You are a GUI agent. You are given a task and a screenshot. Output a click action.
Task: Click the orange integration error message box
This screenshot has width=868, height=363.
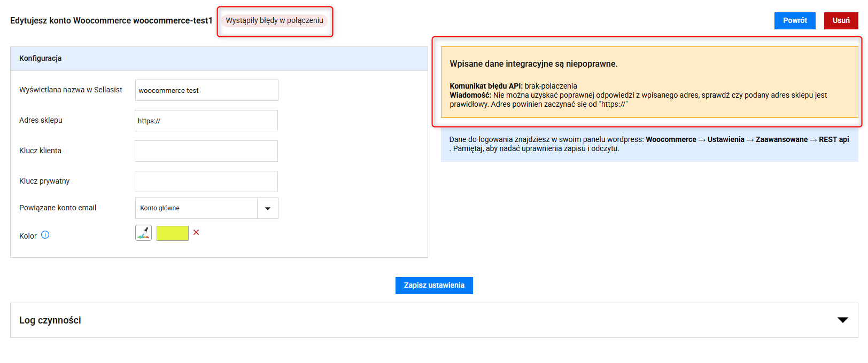(649, 82)
